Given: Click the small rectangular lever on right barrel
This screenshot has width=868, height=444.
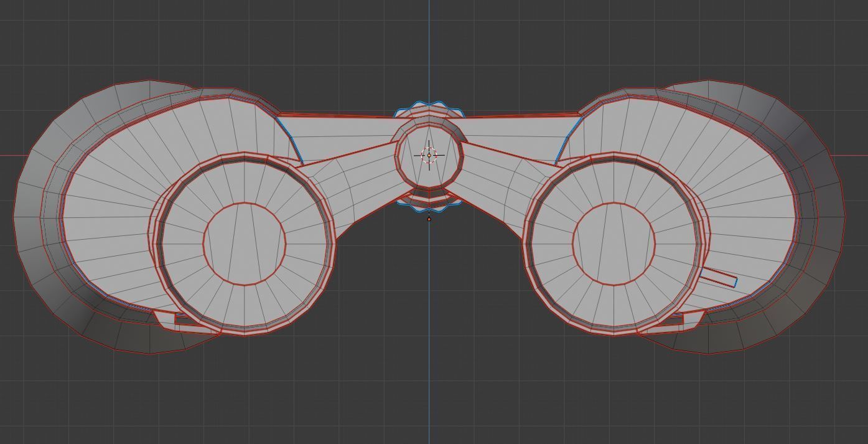Looking at the screenshot, I should pos(719,278).
